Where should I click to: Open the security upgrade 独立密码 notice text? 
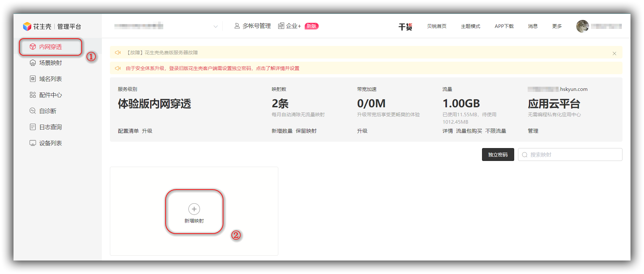[212, 68]
